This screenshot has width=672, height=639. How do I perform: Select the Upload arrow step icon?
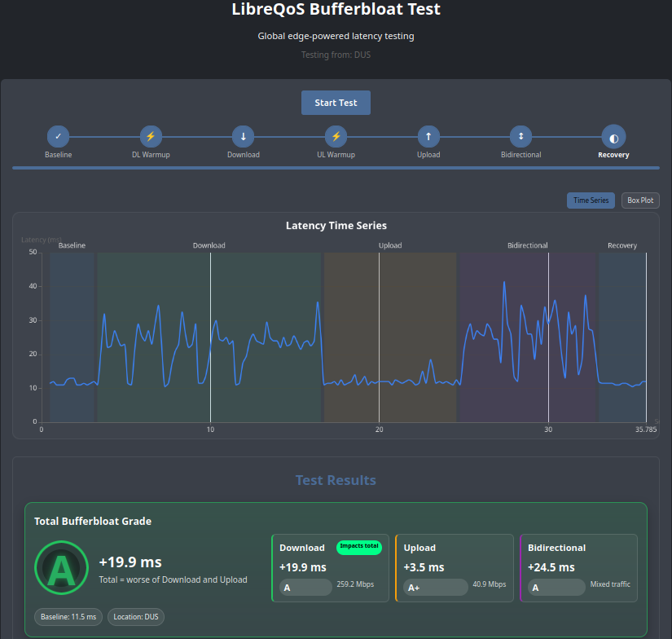(428, 137)
